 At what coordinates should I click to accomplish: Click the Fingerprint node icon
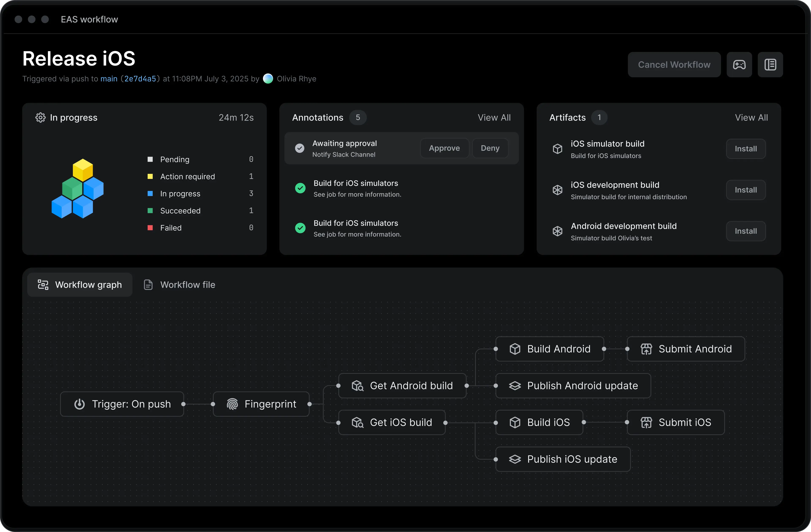pos(232,404)
